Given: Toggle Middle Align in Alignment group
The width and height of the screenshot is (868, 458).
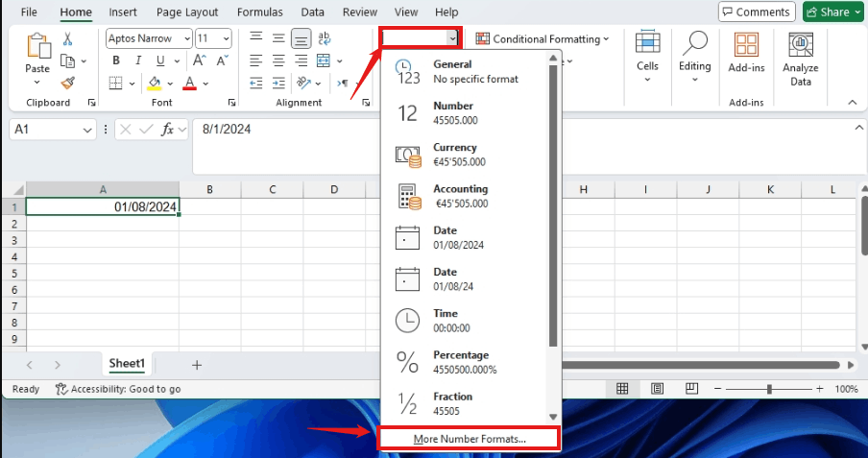Looking at the screenshot, I should (278, 38).
